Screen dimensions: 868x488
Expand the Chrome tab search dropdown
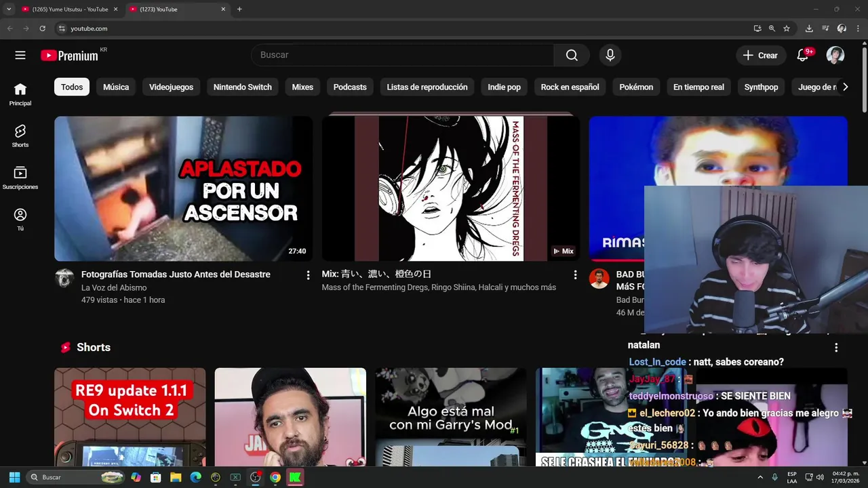[x=9, y=9]
